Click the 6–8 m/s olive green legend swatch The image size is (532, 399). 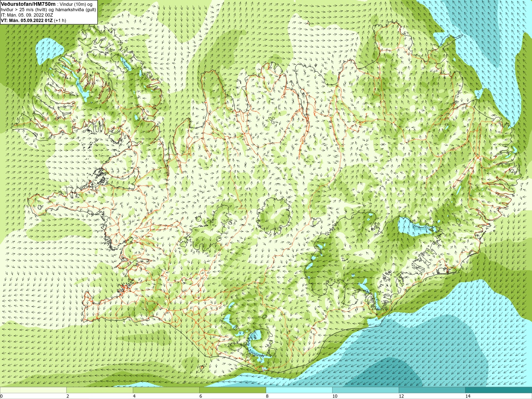[x=233, y=390]
